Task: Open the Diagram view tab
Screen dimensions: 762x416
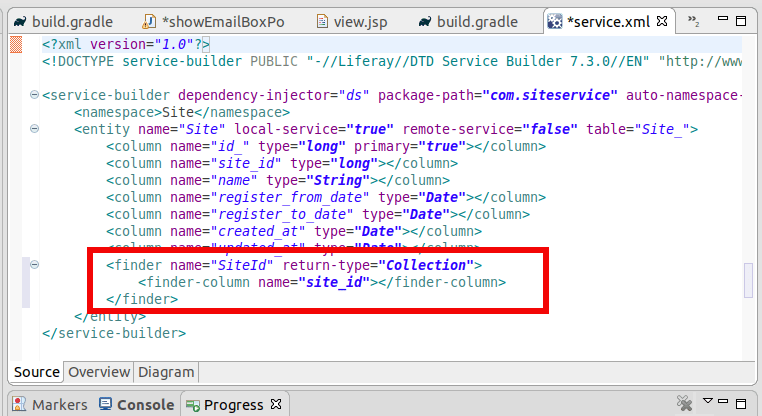Action: tap(166, 372)
